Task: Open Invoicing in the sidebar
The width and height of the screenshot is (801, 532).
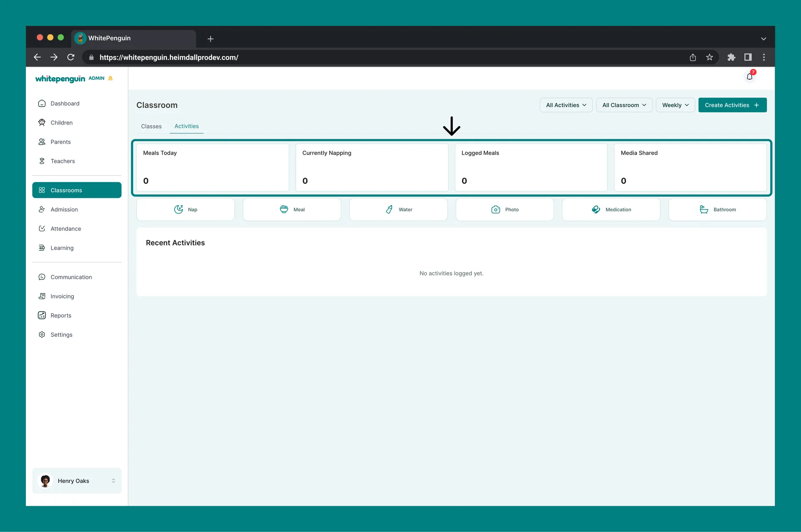Action: coord(77,296)
